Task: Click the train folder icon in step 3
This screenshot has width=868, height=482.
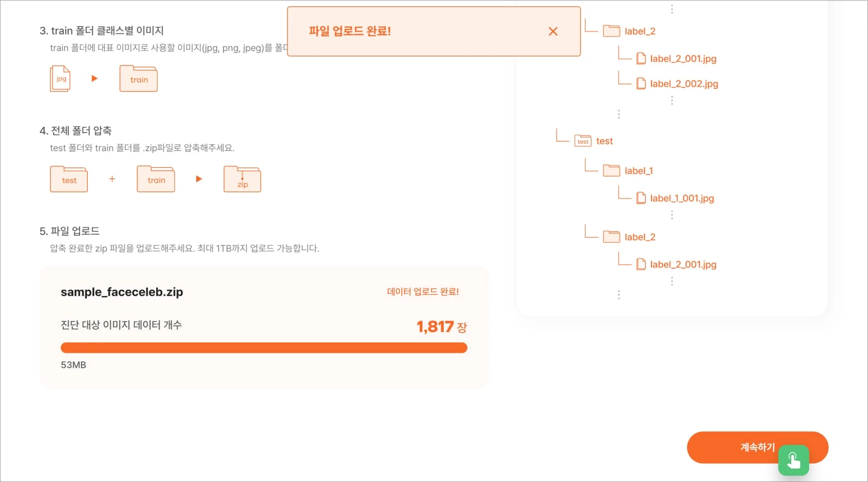Action: [x=138, y=78]
